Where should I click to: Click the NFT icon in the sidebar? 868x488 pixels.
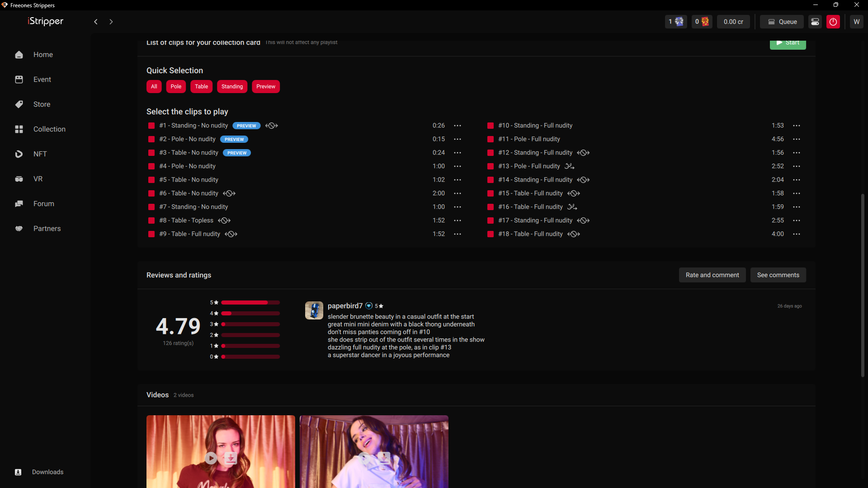point(19,154)
